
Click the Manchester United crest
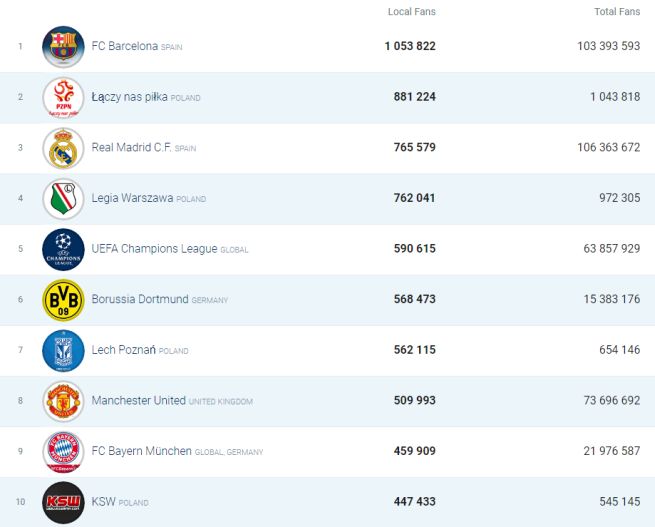63,401
